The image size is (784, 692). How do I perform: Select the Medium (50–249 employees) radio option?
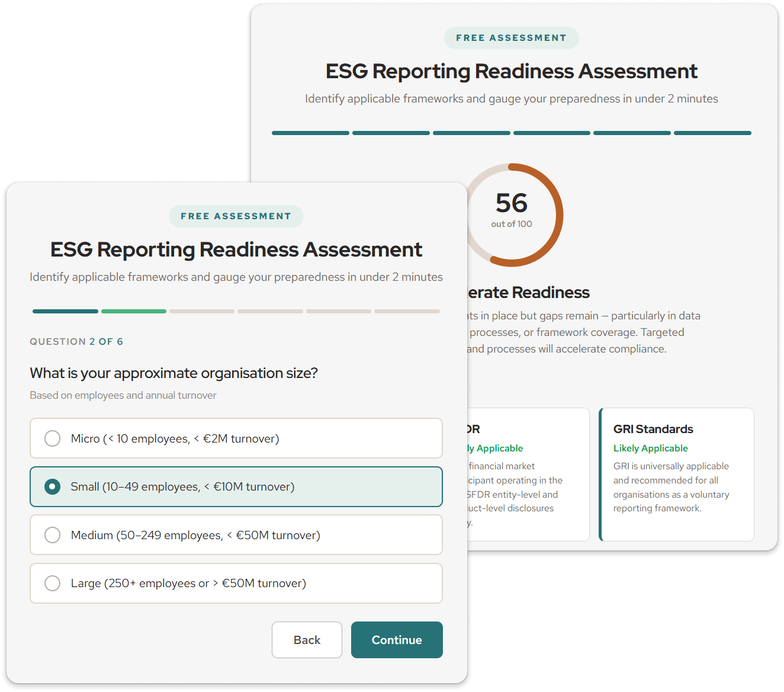53,535
